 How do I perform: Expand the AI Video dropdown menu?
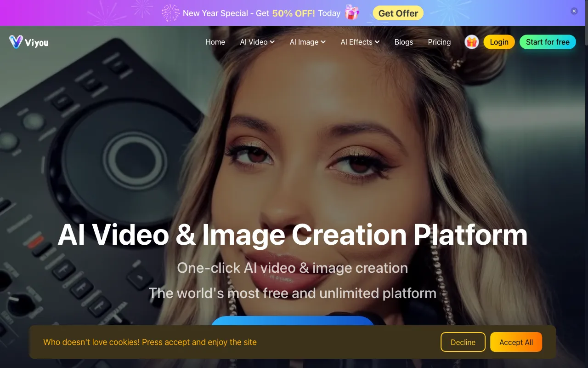coord(257,42)
